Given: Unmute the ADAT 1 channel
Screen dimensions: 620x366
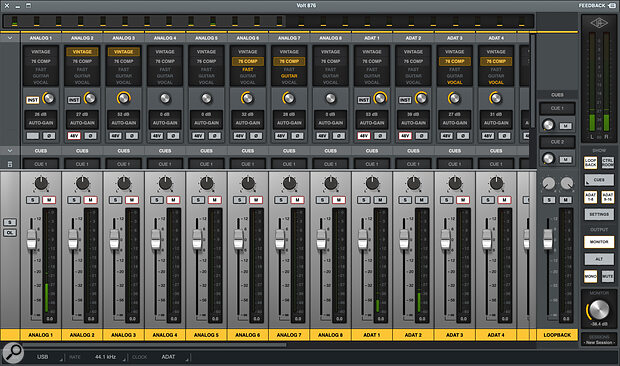Looking at the screenshot, I should click(380, 200).
